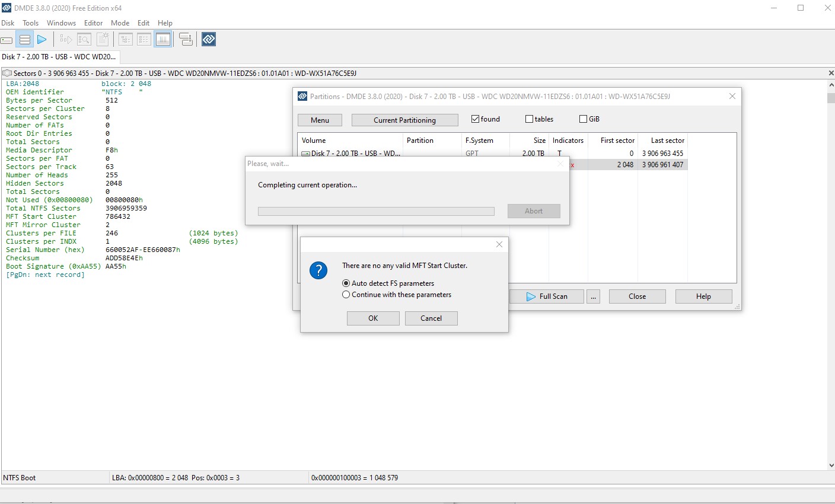Open the Disk menu
Viewport: 835px width, 504px height.
tap(8, 23)
